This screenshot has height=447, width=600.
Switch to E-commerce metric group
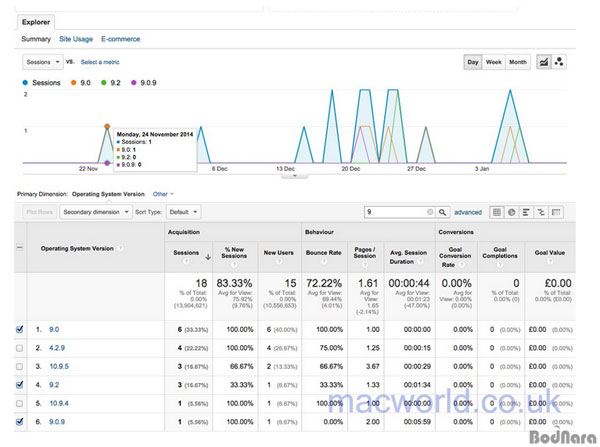(121, 39)
